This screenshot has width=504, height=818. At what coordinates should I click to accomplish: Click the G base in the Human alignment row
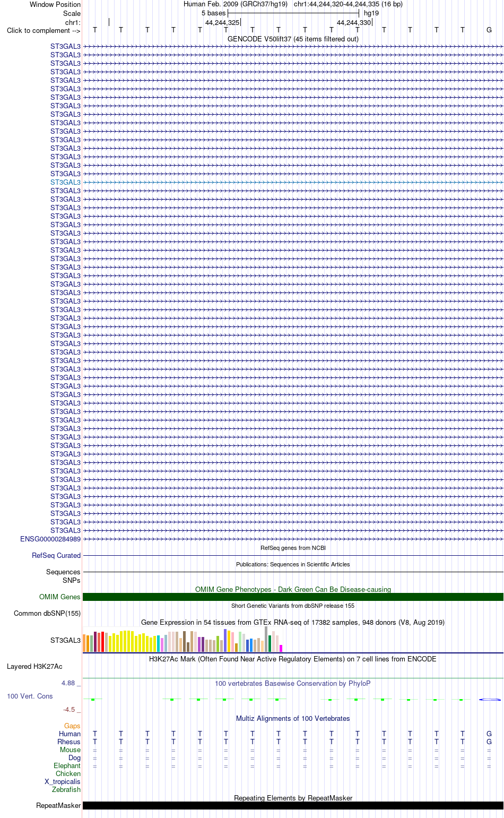[489, 734]
